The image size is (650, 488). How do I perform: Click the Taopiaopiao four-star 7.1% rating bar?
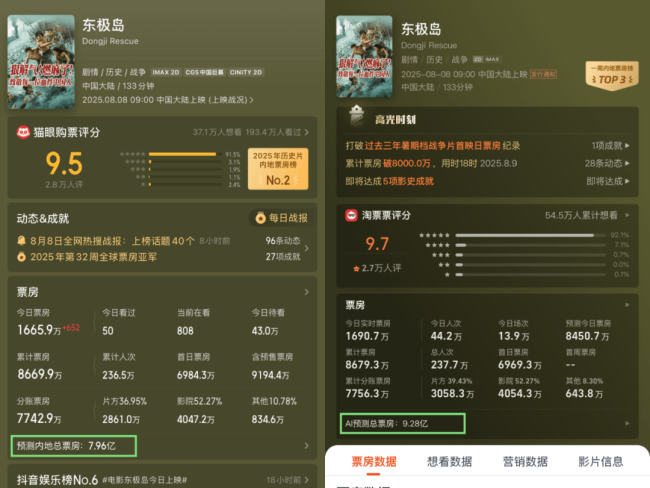point(531,245)
